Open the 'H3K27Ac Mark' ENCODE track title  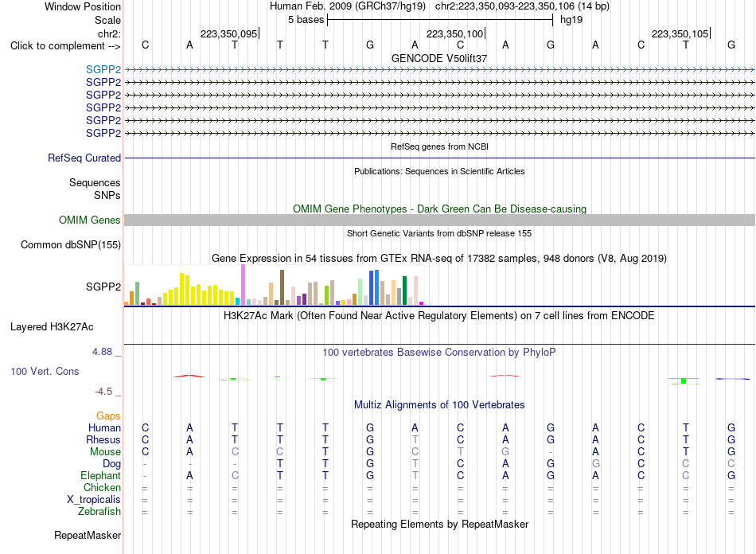tap(439, 316)
